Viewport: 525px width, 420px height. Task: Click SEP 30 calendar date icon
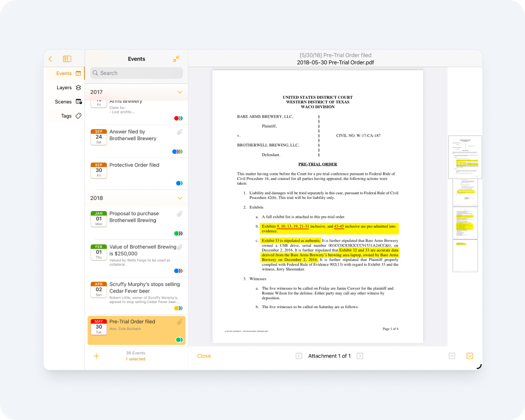pyautogui.click(x=99, y=170)
